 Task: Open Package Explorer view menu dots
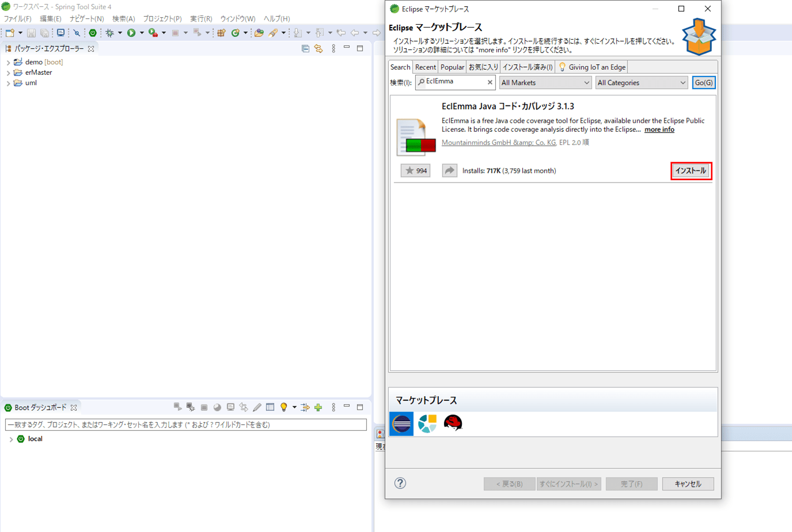334,49
